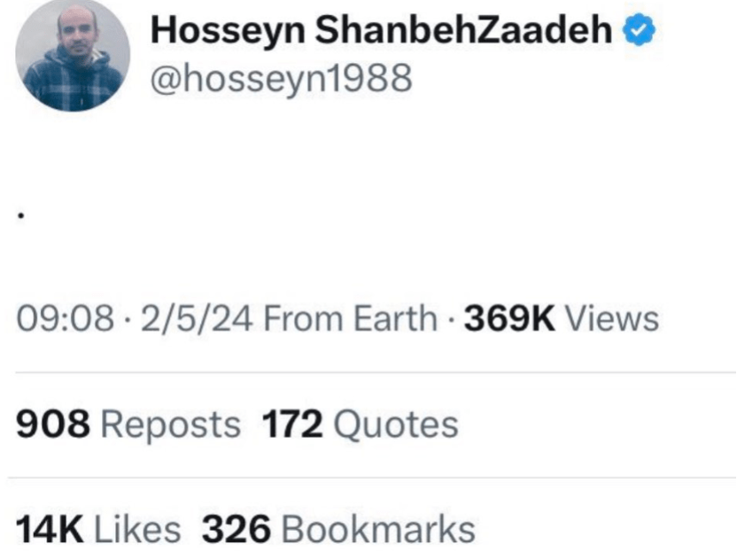737x560 pixels.
Task: Click the From Earth location text
Action: pos(351,319)
